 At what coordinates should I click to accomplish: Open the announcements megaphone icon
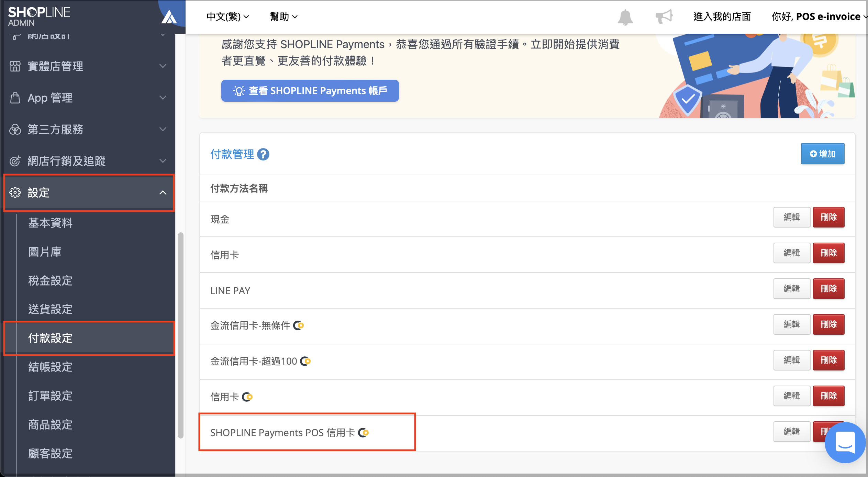[x=664, y=16]
